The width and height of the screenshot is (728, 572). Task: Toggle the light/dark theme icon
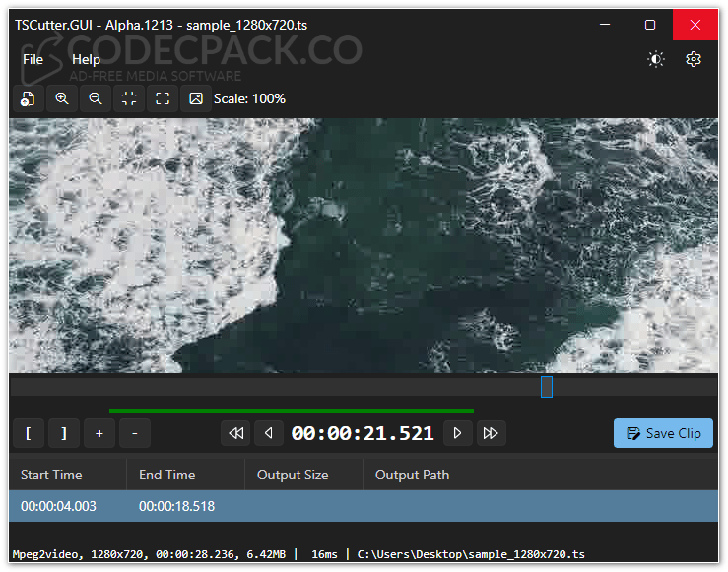[656, 59]
